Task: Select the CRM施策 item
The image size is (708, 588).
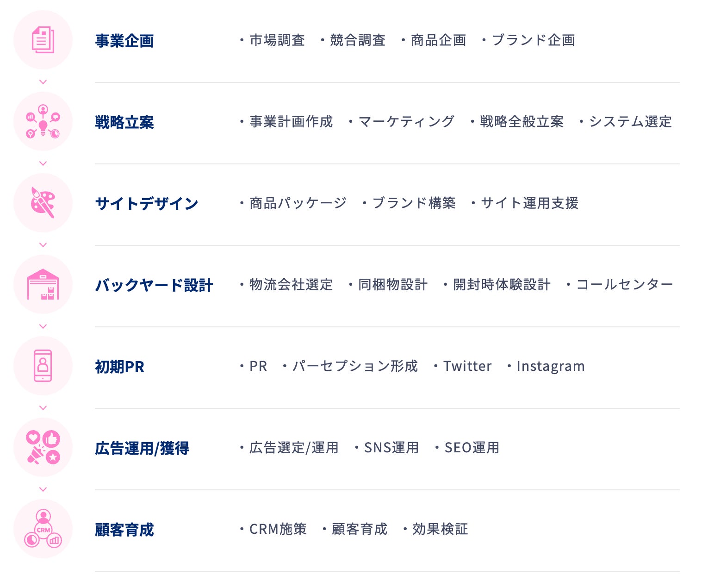Action: point(278,529)
